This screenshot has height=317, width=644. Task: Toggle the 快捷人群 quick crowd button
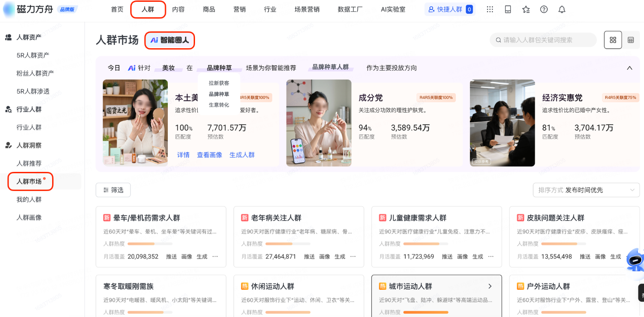(x=449, y=9)
